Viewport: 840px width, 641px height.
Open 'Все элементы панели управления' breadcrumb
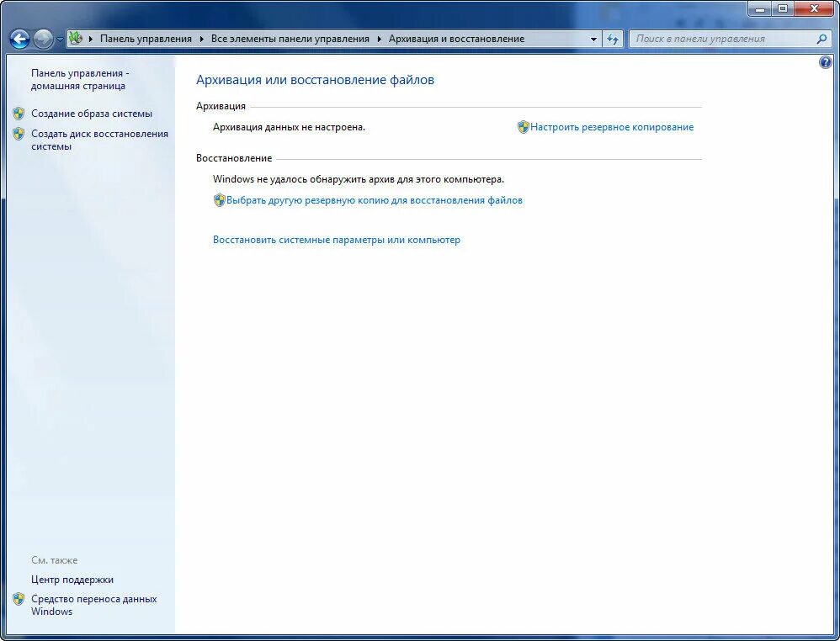[290, 39]
